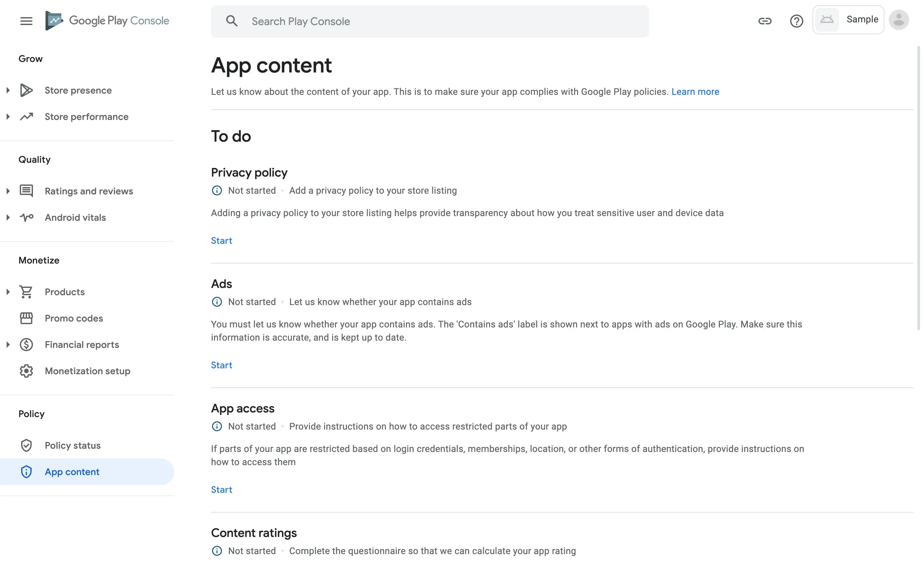Expand the Products menu arrow
Viewport: 924px width, 562px height.
point(8,292)
